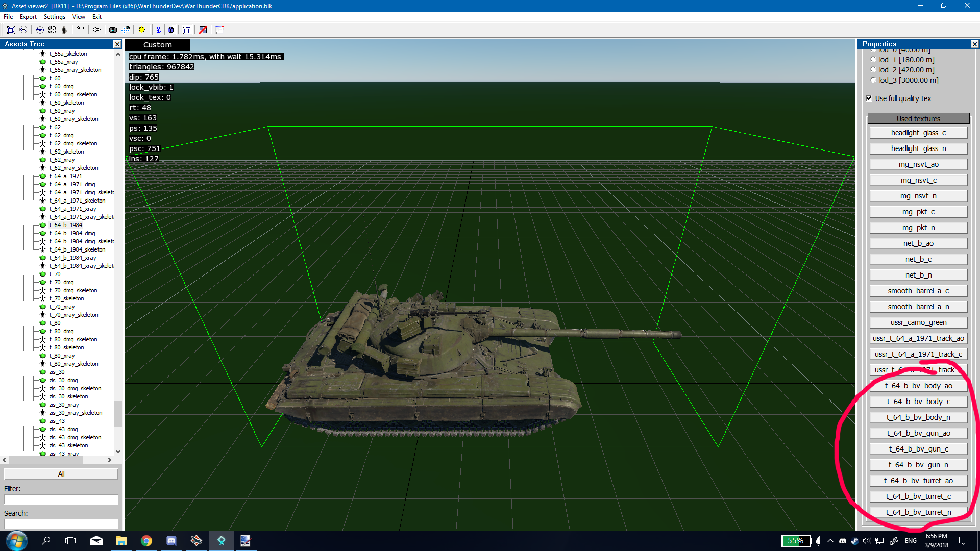Image resolution: width=980 pixels, height=551 pixels.
Task: Select the t_64_b_1984 asset
Action: pos(65,225)
